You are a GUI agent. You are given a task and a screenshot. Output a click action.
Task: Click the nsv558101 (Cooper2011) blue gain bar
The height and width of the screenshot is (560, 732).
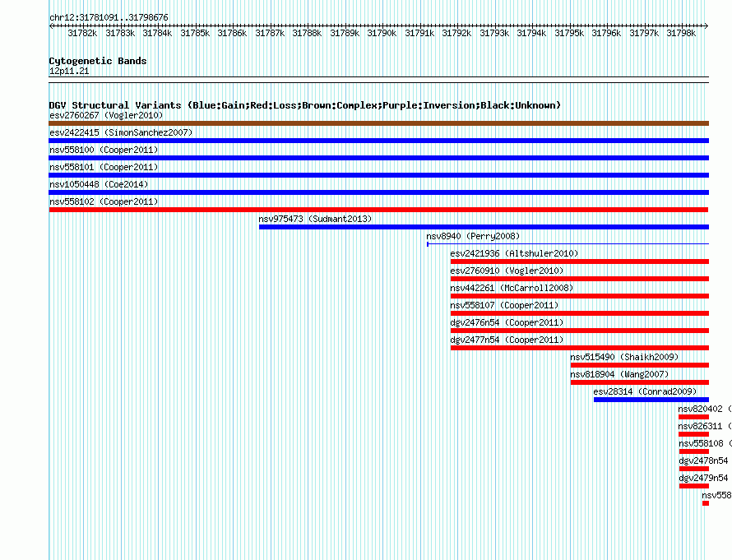(x=378, y=175)
